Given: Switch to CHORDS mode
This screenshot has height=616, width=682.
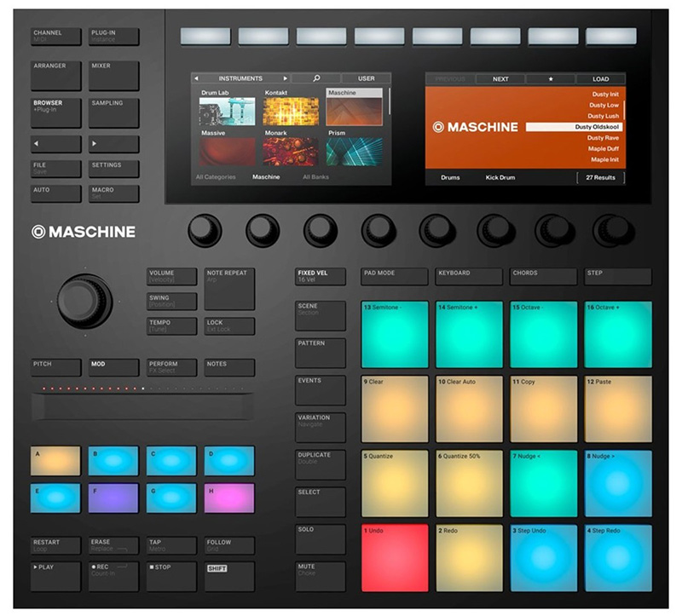Looking at the screenshot, I should click(543, 277).
